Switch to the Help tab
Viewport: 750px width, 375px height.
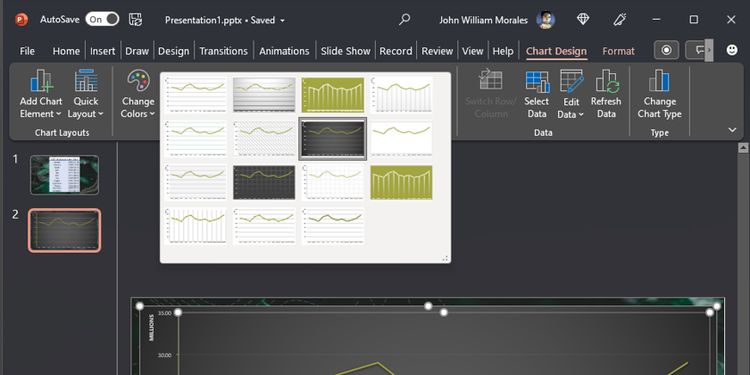pos(503,51)
